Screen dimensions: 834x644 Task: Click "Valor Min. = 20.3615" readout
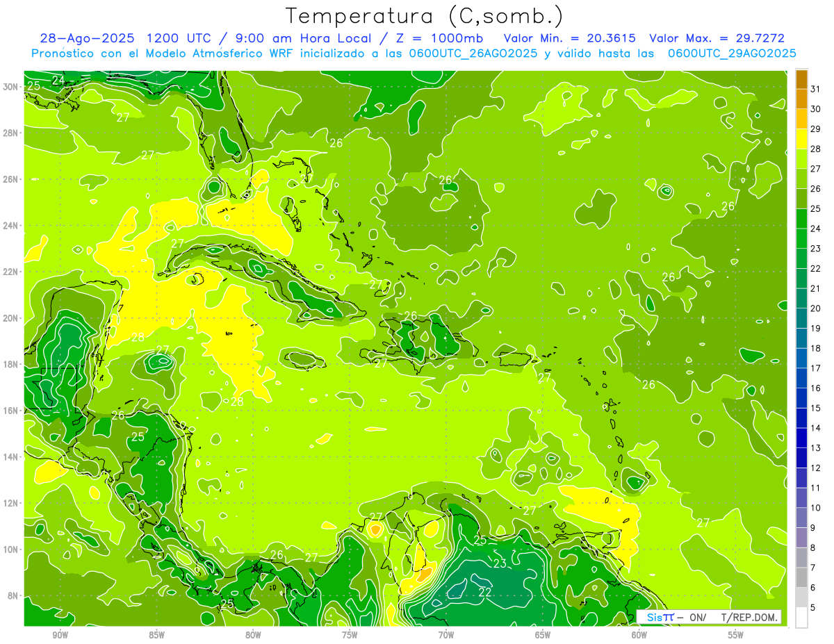[569, 38]
